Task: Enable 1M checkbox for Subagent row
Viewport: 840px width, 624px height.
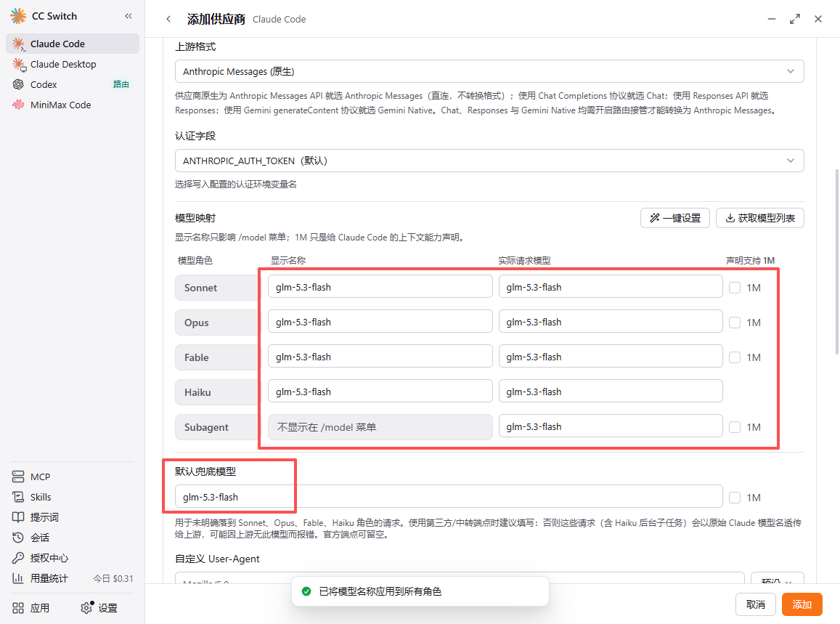Action: click(735, 427)
